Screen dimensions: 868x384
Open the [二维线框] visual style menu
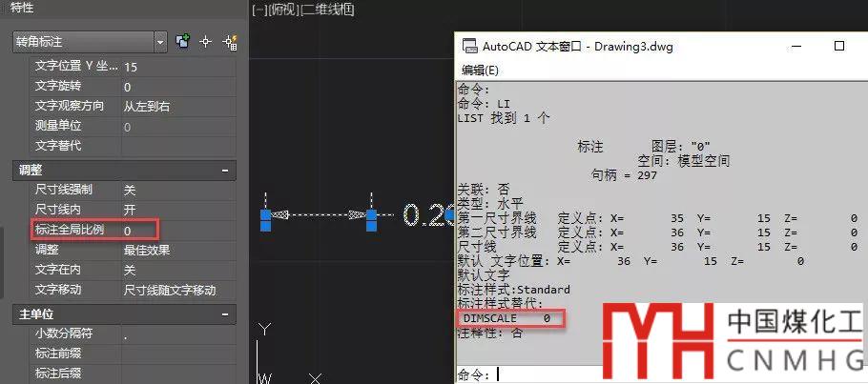pos(326,10)
